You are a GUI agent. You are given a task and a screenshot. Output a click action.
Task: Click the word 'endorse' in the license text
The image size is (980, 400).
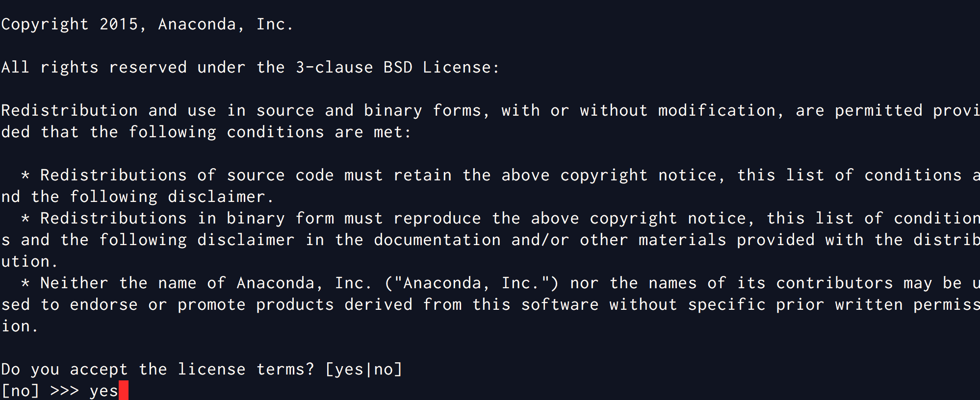[x=103, y=304]
